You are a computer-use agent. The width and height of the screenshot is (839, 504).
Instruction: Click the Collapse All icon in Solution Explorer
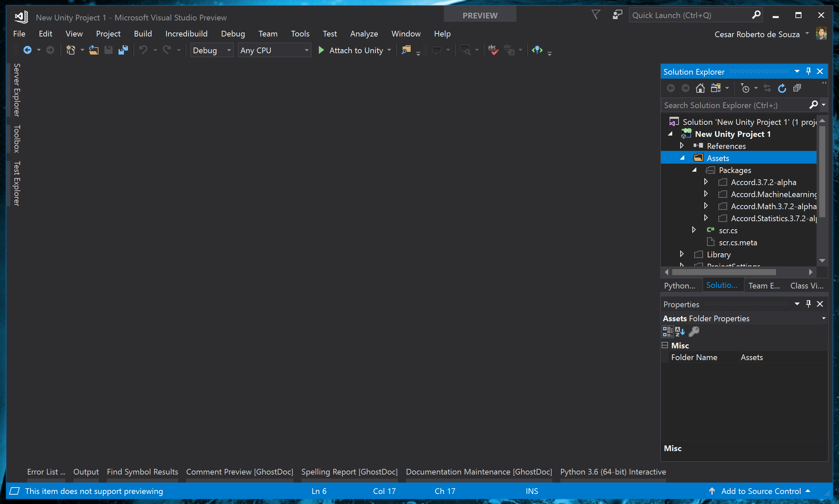coord(797,88)
